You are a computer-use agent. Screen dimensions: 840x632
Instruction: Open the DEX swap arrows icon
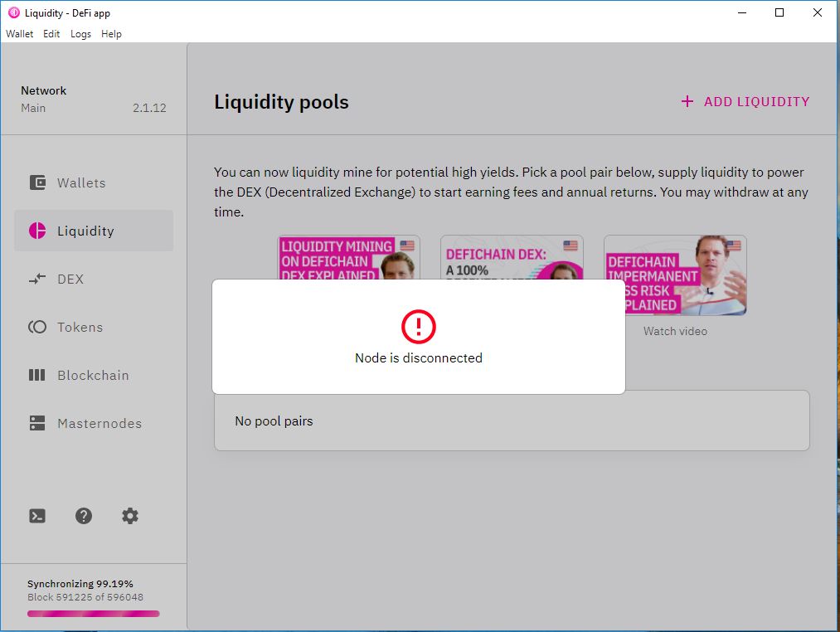pos(37,279)
